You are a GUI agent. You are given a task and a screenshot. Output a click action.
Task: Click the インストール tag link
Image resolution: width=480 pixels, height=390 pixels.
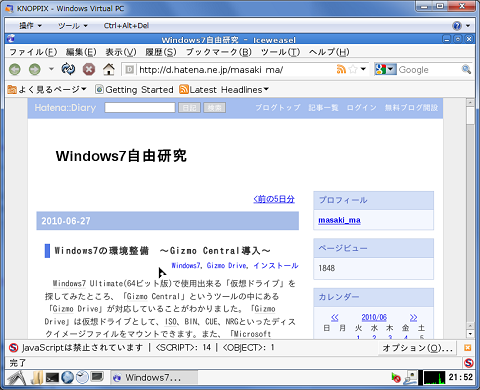[275, 266]
